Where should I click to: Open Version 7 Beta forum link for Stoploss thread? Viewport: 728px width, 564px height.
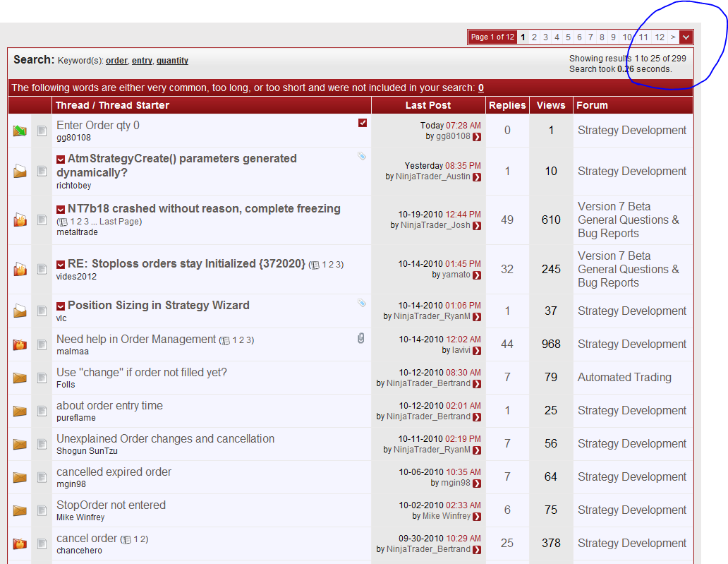[628, 270]
